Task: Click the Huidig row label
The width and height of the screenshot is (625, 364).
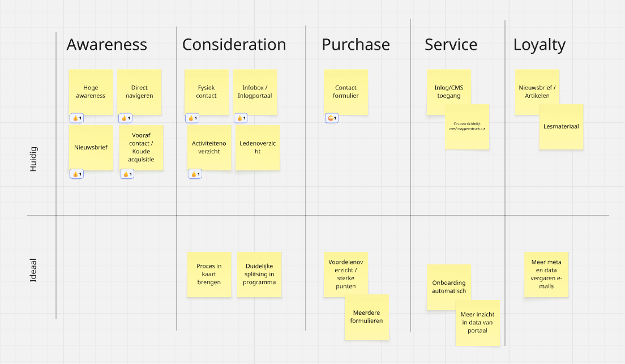Action: pyautogui.click(x=33, y=159)
